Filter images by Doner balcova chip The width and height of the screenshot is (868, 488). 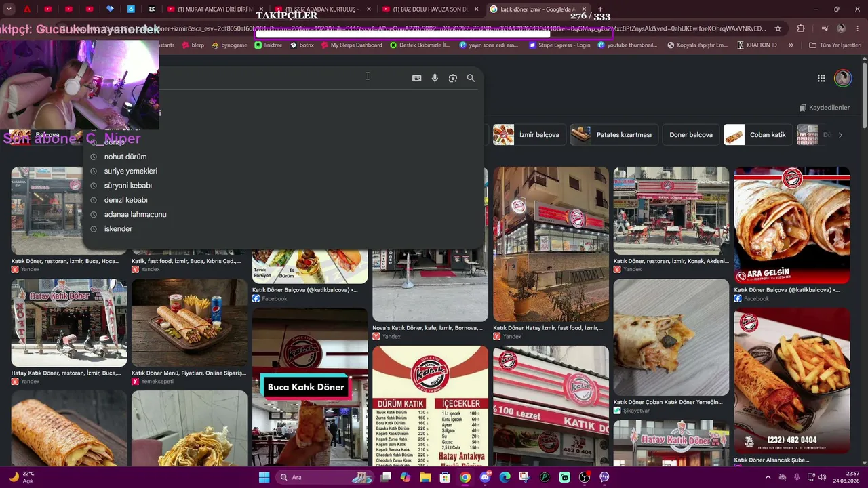(x=690, y=135)
